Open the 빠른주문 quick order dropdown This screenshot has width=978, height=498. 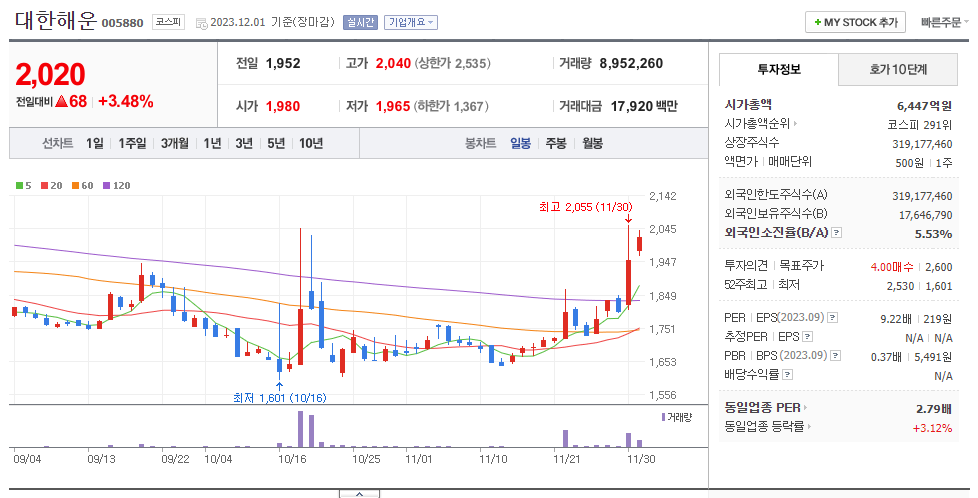coord(944,22)
